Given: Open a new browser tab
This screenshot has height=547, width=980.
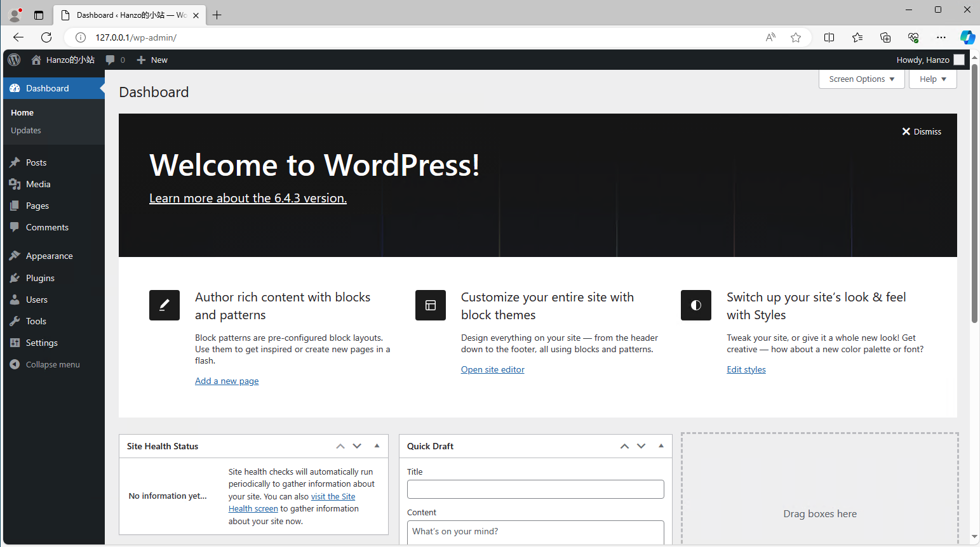Looking at the screenshot, I should coord(217,15).
